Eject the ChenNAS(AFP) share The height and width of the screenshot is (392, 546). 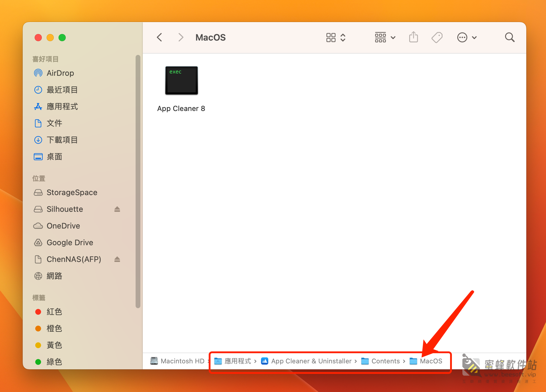pos(117,259)
